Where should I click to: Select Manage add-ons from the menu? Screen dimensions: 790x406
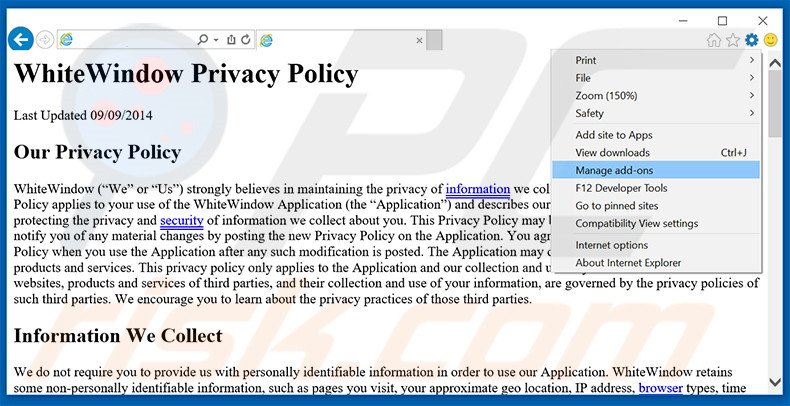click(x=656, y=170)
